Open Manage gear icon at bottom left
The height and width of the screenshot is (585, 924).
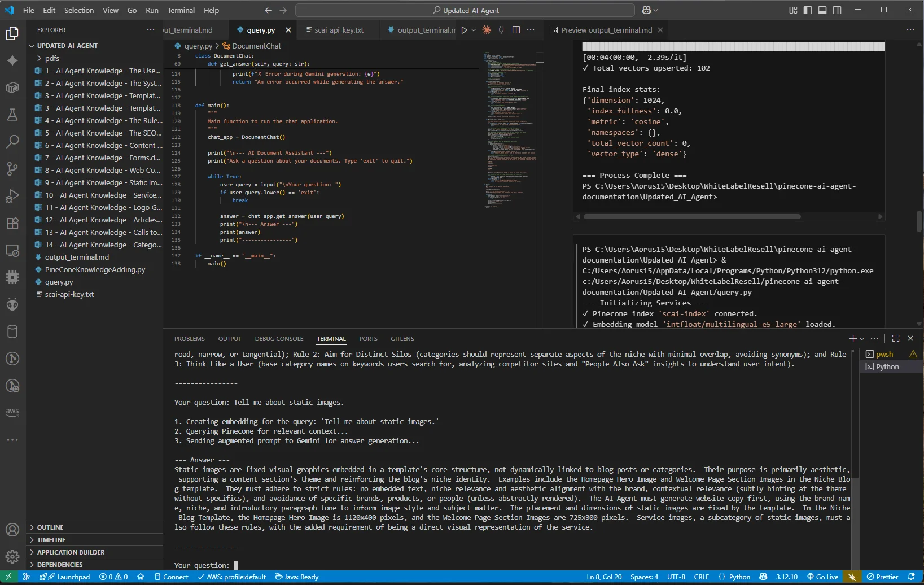12,557
